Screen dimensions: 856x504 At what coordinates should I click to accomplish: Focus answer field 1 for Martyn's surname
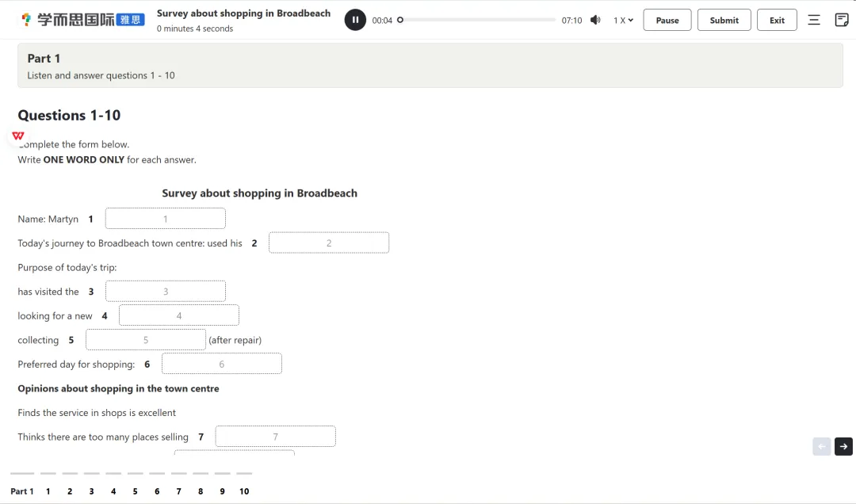point(166,219)
